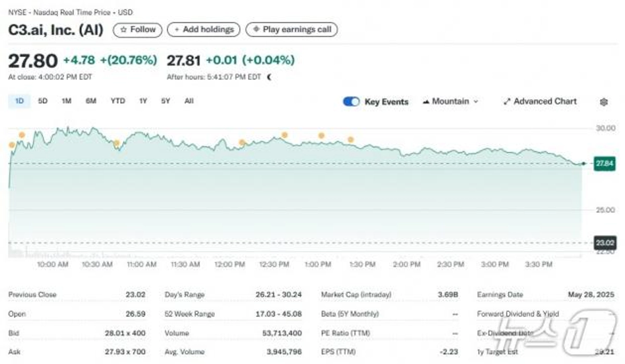Show the All time range
This screenshot has height=364, width=625.
(189, 101)
